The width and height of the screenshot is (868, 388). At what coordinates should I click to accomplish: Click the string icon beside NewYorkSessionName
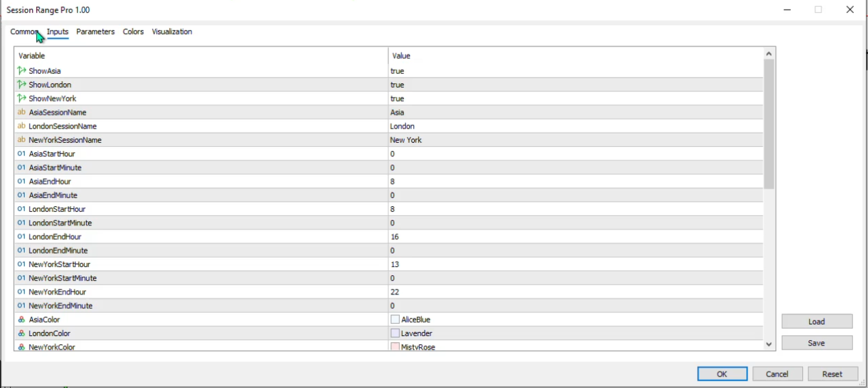click(x=21, y=140)
